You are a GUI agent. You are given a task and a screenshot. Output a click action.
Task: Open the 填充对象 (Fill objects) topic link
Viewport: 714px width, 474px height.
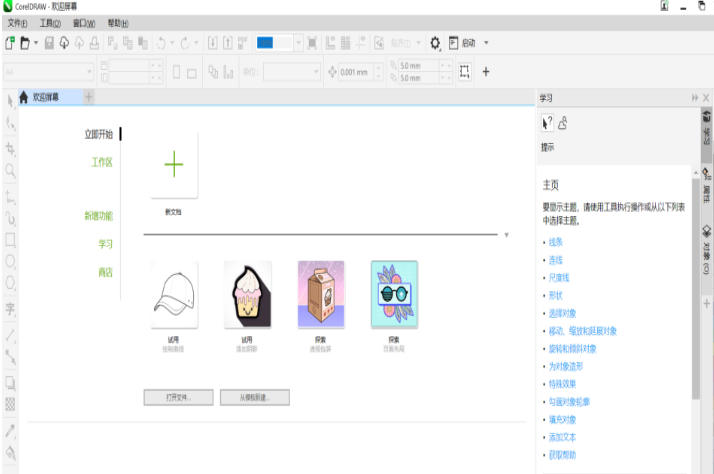pos(564,419)
